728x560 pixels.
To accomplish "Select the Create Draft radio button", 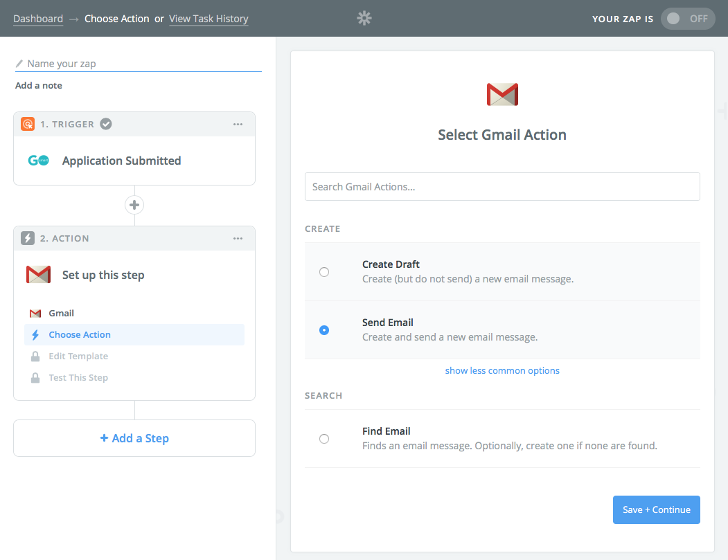I will 324,272.
